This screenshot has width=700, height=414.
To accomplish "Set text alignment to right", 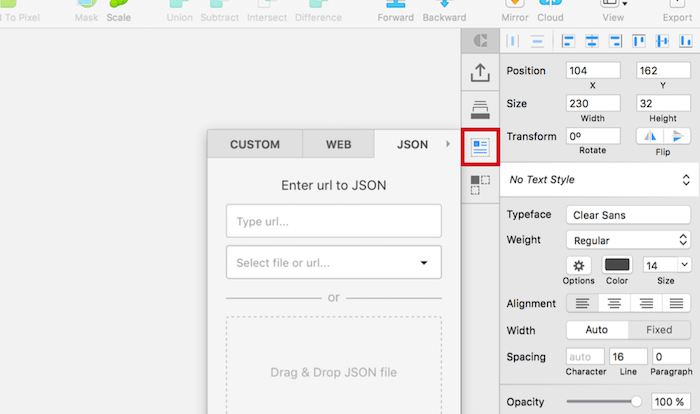I will 646,303.
